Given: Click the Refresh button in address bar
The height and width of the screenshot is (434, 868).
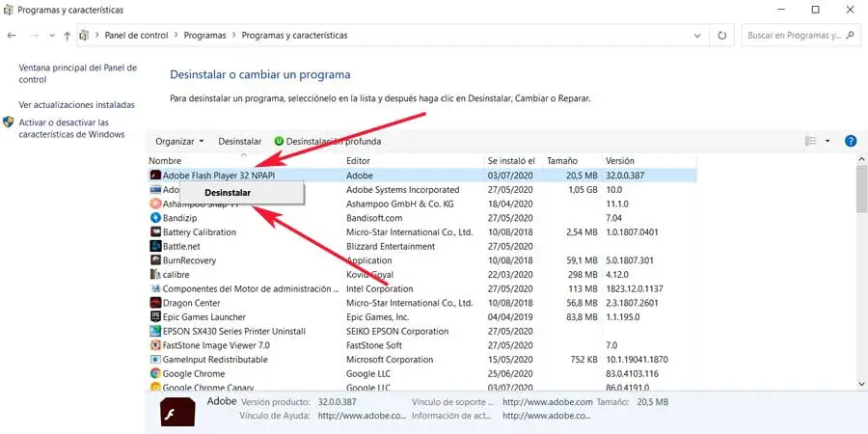Looking at the screenshot, I should [x=721, y=36].
